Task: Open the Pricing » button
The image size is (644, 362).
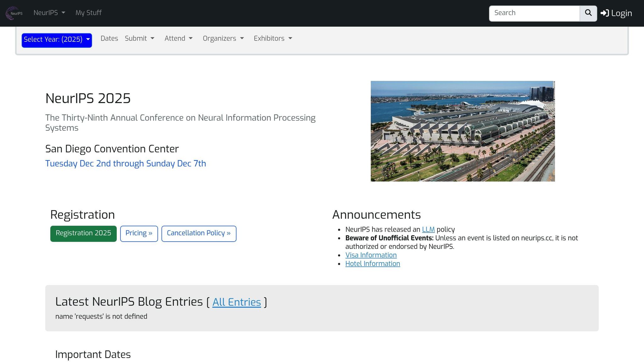Action: 139,233
